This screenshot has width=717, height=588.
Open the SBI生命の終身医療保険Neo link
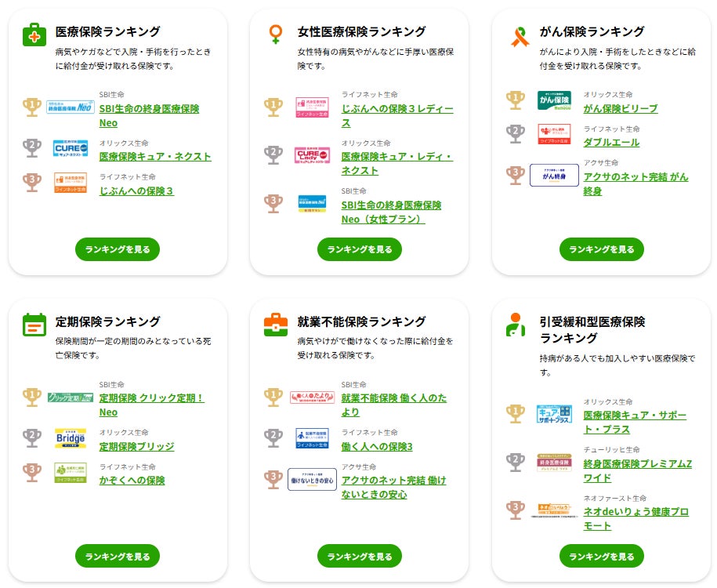point(149,115)
